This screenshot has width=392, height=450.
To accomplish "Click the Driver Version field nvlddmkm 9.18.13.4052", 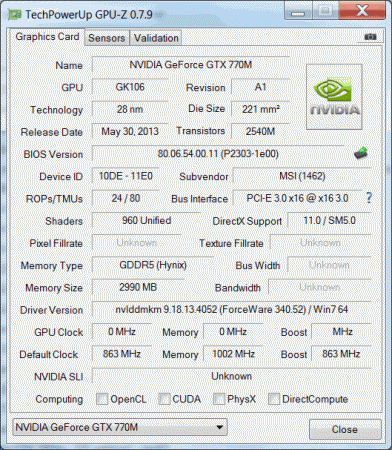I will pyautogui.click(x=232, y=309).
